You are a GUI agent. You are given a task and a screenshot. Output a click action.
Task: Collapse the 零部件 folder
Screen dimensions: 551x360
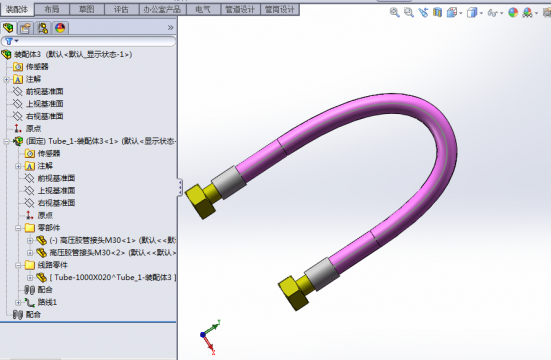pos(18,228)
